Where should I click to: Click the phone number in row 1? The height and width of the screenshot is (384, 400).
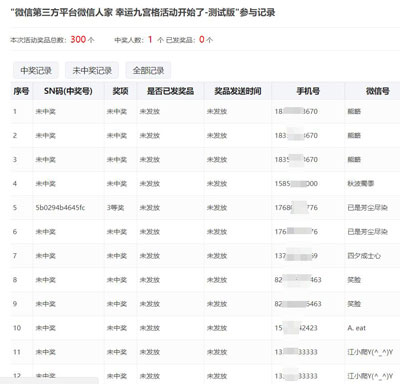click(296, 112)
